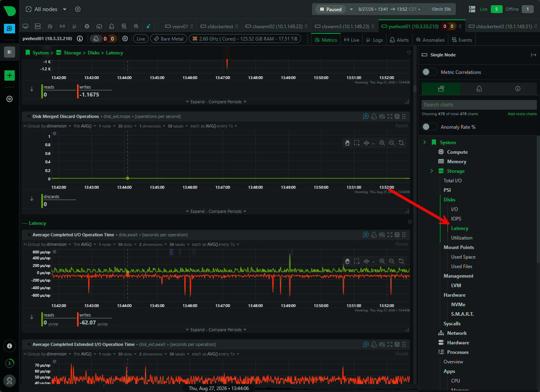Click fullscreen icon on Disk Merged Discard Operations chart
The width and height of the screenshot is (540, 392).
(x=390, y=116)
